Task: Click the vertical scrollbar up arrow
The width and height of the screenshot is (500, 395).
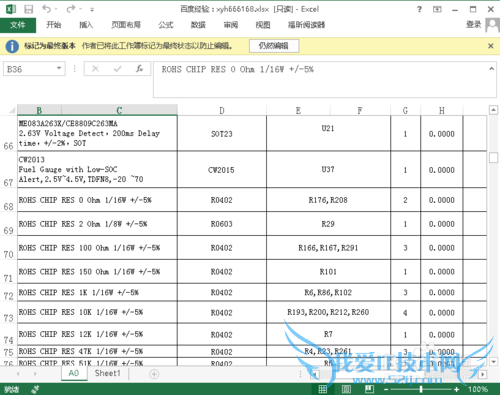Action: tap(493, 110)
